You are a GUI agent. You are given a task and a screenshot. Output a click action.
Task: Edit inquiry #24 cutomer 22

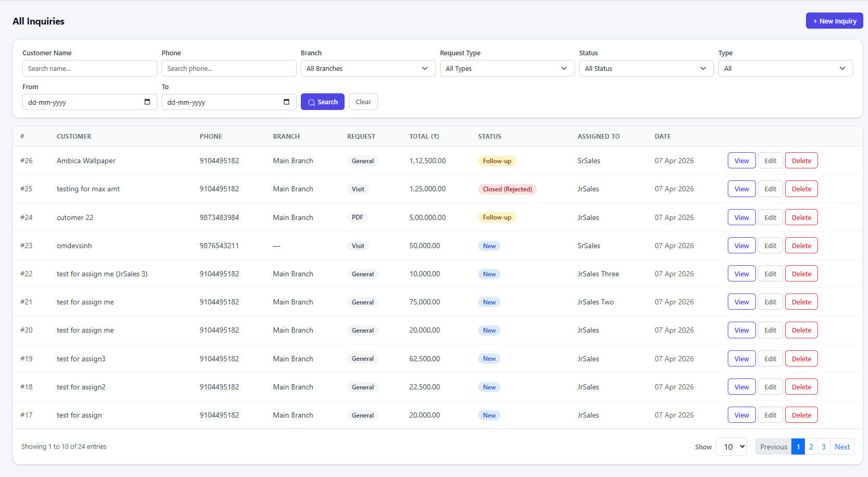[770, 217]
